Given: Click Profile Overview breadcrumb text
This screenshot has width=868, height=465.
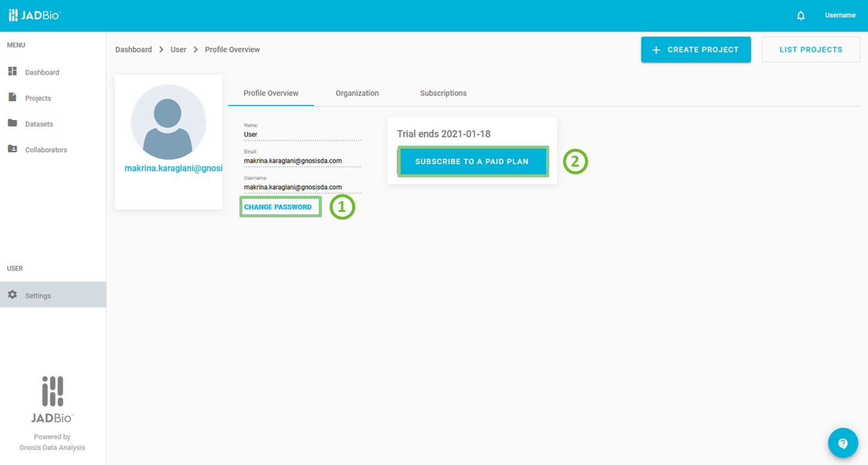Looking at the screenshot, I should [232, 50].
